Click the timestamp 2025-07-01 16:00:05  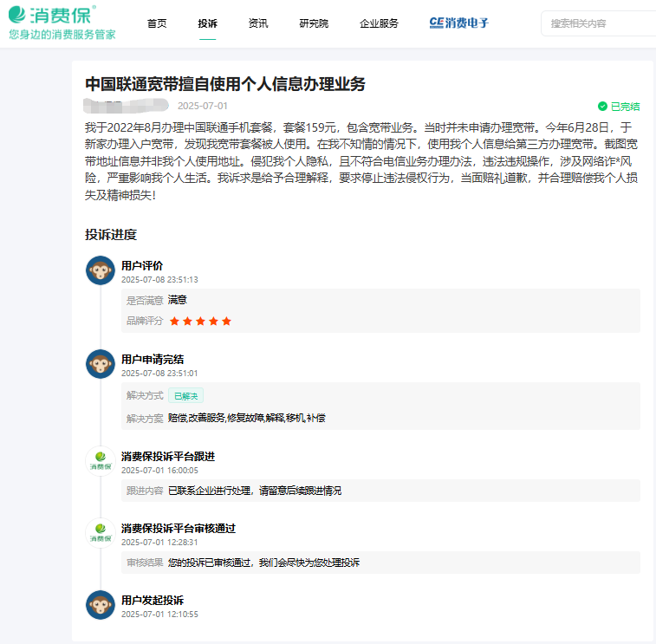coord(159,471)
